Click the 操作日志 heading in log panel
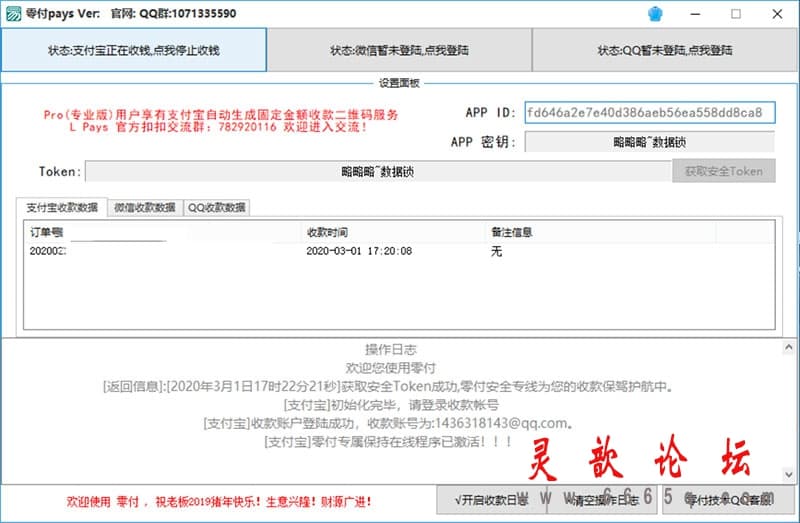This screenshot has height=523, width=800. [391, 350]
